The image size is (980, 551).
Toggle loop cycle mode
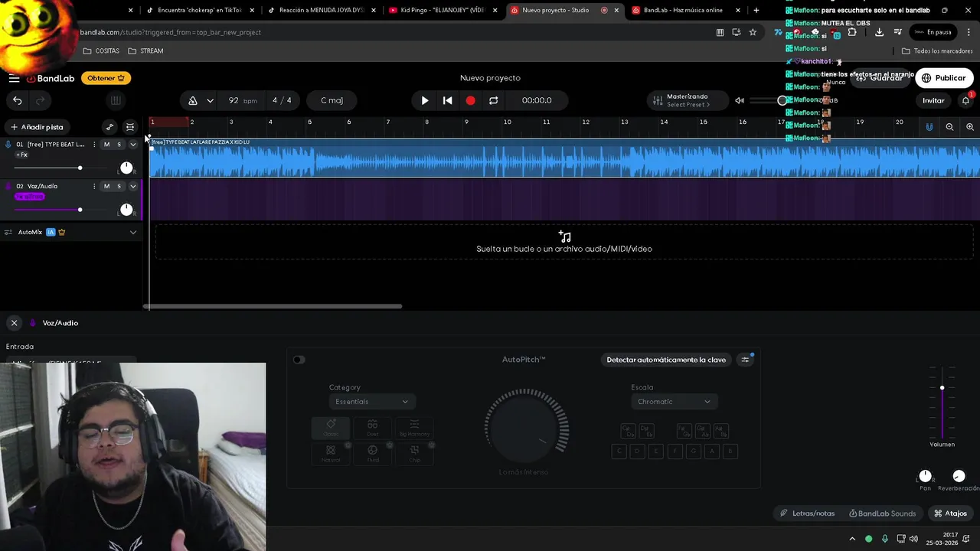pos(493,100)
